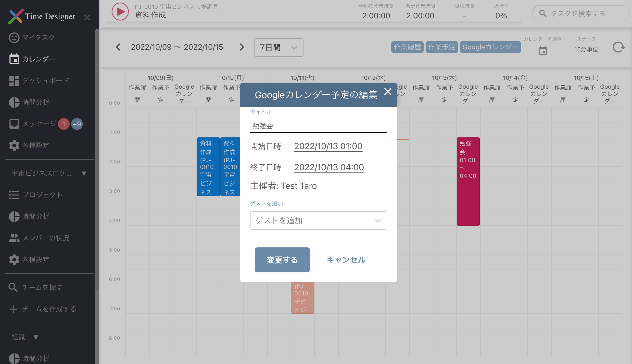The height and width of the screenshot is (364, 632).
Task: Go to next week arrow
Action: (x=241, y=47)
